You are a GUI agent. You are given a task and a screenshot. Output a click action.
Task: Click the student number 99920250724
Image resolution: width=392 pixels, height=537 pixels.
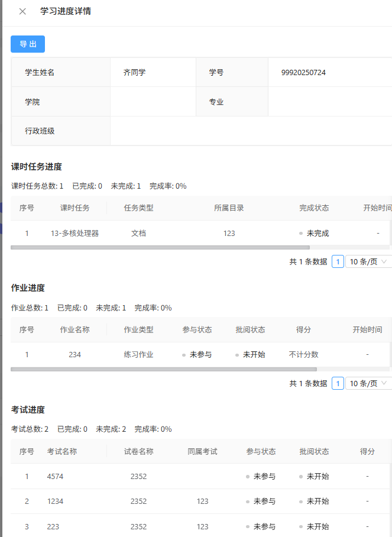303,73
